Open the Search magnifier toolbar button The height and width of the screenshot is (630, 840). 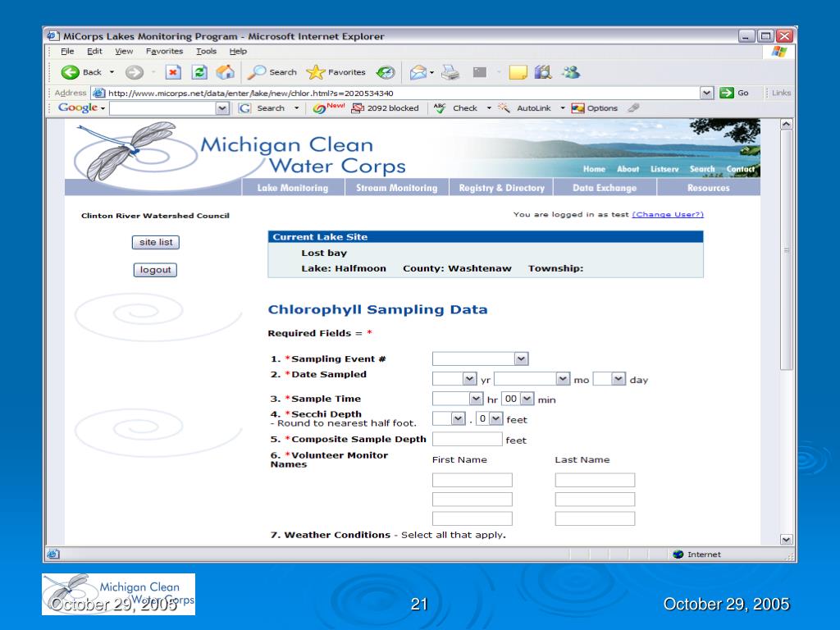coord(272,72)
